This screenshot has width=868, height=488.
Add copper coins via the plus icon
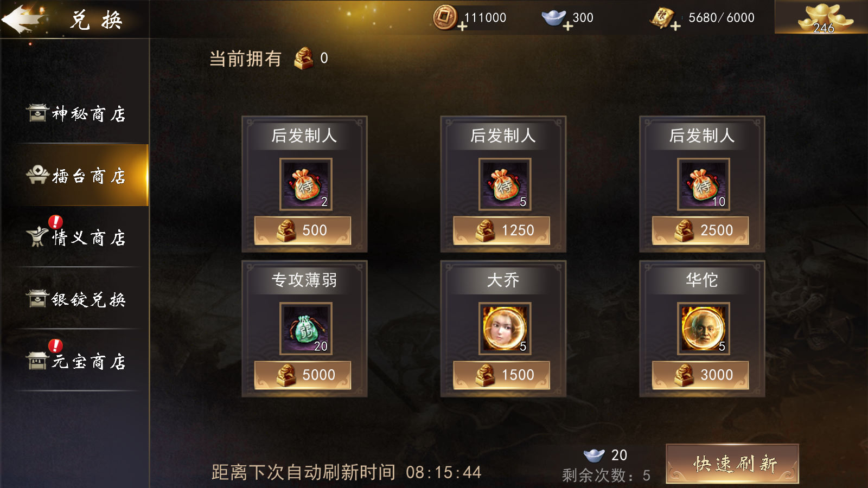462,26
